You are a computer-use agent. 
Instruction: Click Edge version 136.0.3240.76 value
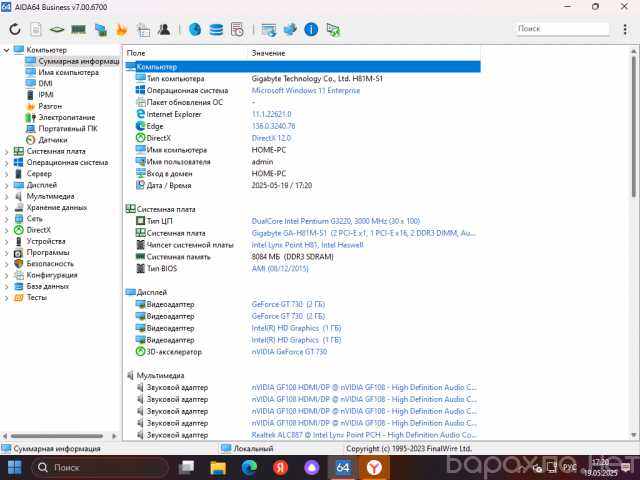[x=273, y=126]
